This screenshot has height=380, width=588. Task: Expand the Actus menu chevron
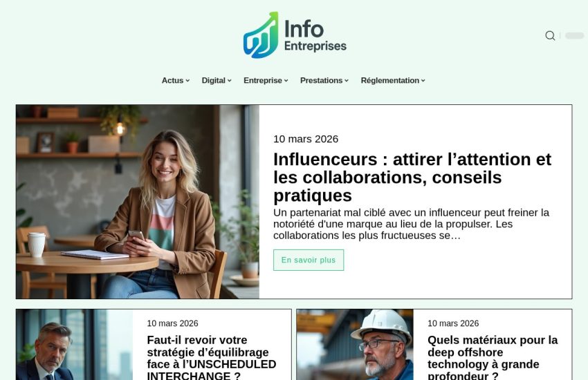[x=187, y=81]
